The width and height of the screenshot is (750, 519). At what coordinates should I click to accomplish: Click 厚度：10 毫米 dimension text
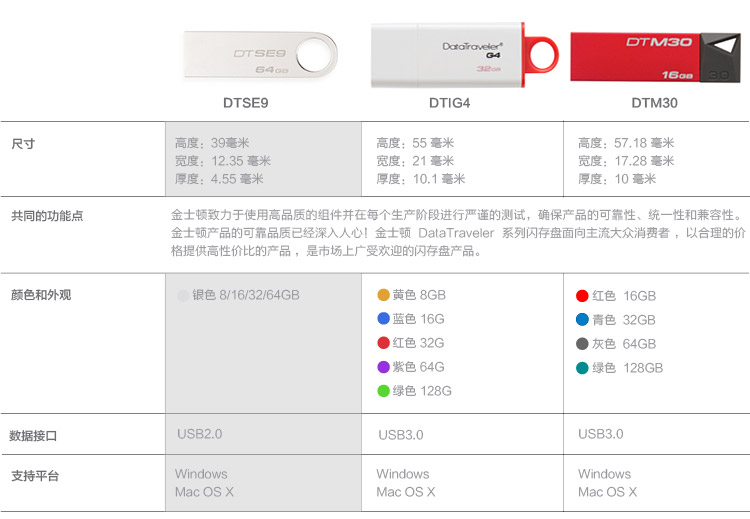tap(617, 179)
